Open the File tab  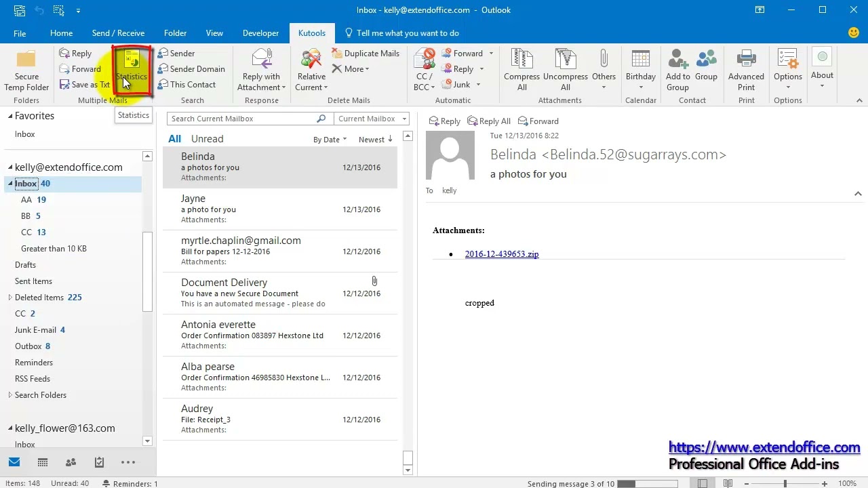tap(20, 33)
